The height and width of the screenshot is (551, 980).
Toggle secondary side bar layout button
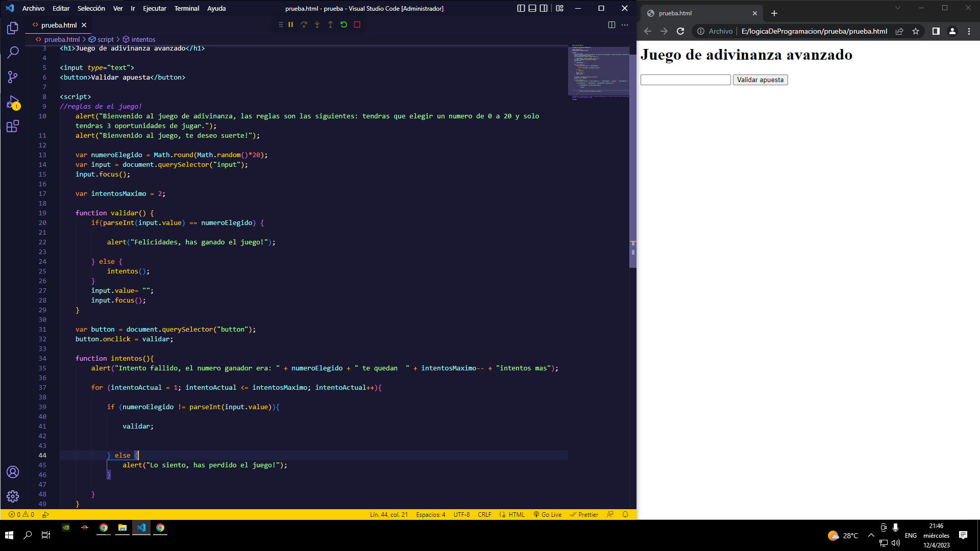click(544, 8)
